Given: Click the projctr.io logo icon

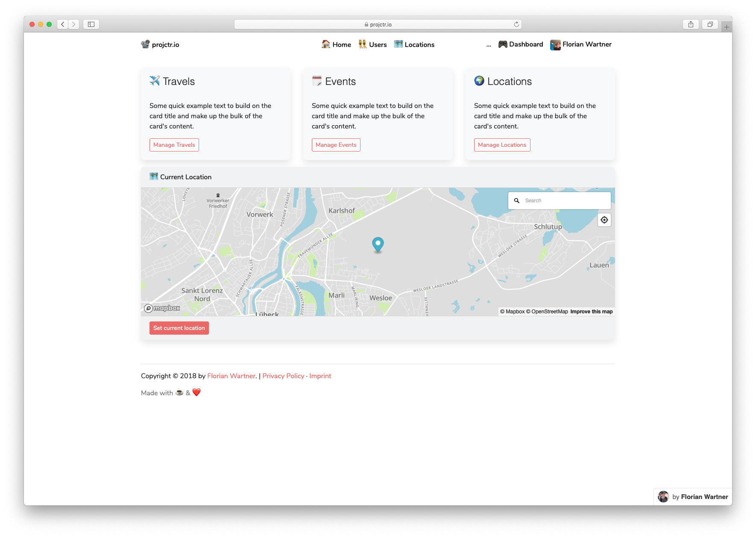Looking at the screenshot, I should click(x=145, y=44).
